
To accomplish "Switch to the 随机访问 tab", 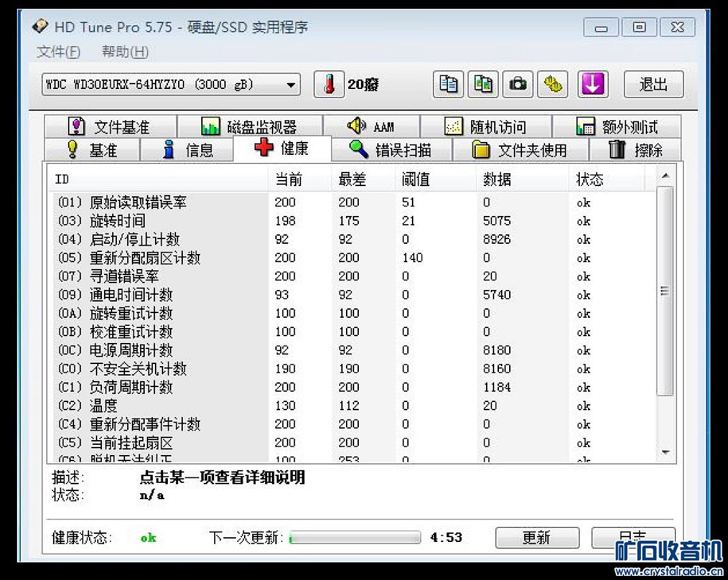I will tap(485, 126).
